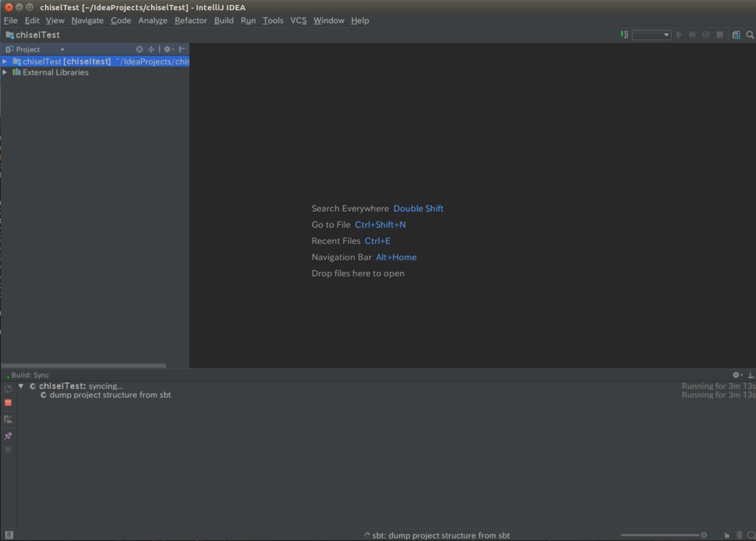Open the Project view type dropdown
The width and height of the screenshot is (756, 541).
62,49
